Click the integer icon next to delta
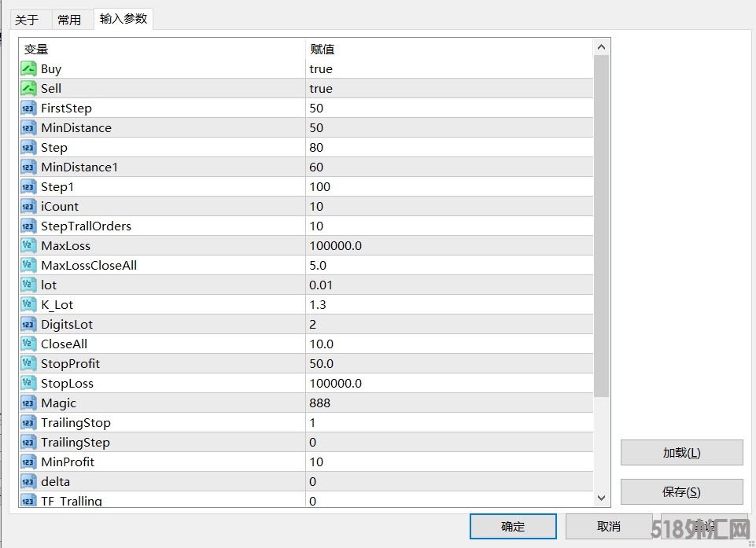 click(28, 482)
